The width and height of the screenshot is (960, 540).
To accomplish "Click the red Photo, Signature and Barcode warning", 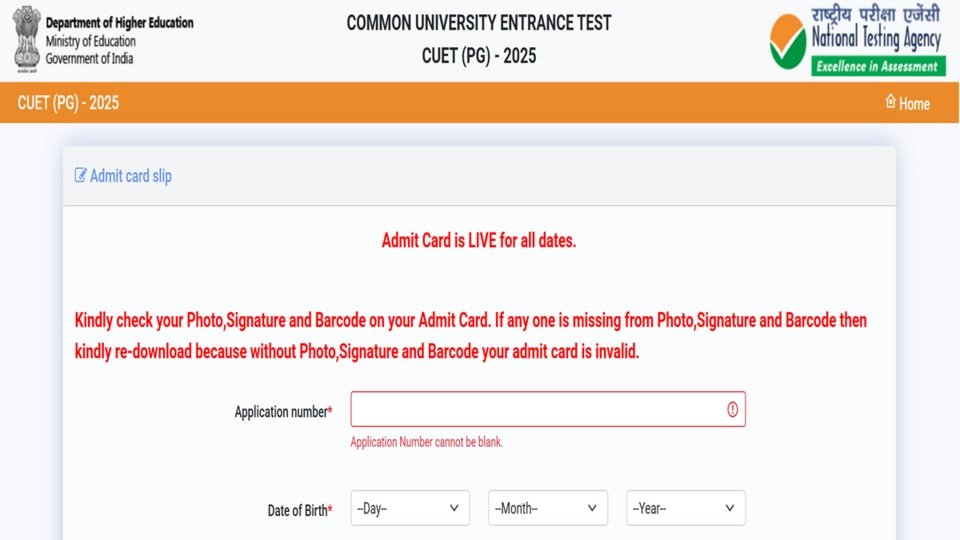I will (x=471, y=336).
